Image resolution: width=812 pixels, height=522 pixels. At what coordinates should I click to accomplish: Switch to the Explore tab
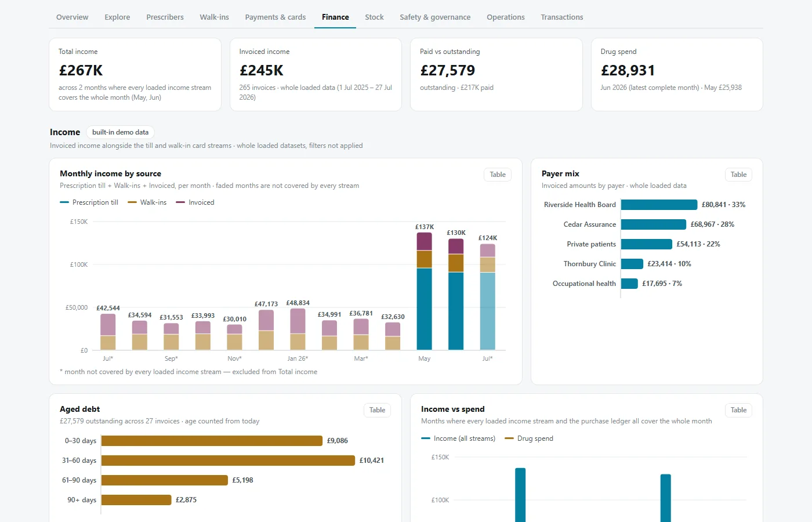[117, 17]
